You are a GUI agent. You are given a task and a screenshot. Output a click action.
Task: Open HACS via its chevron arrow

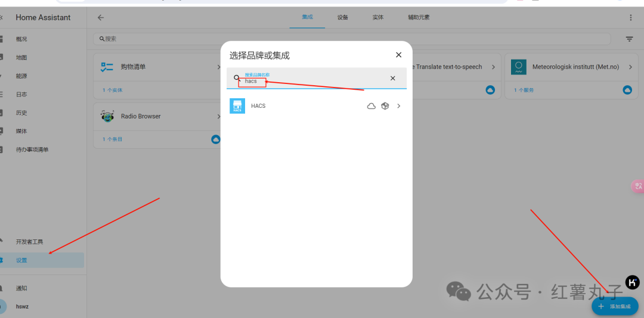click(x=398, y=106)
